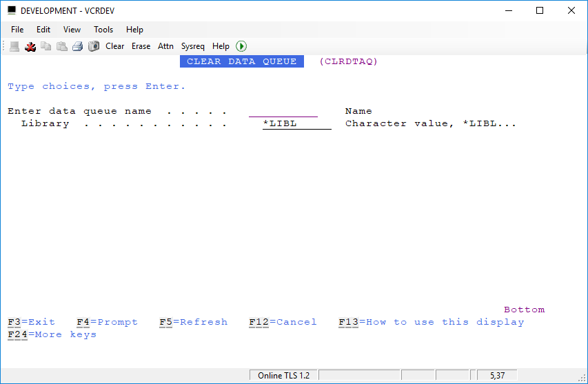Open the File menu
This screenshot has width=588, height=384.
click(x=17, y=30)
